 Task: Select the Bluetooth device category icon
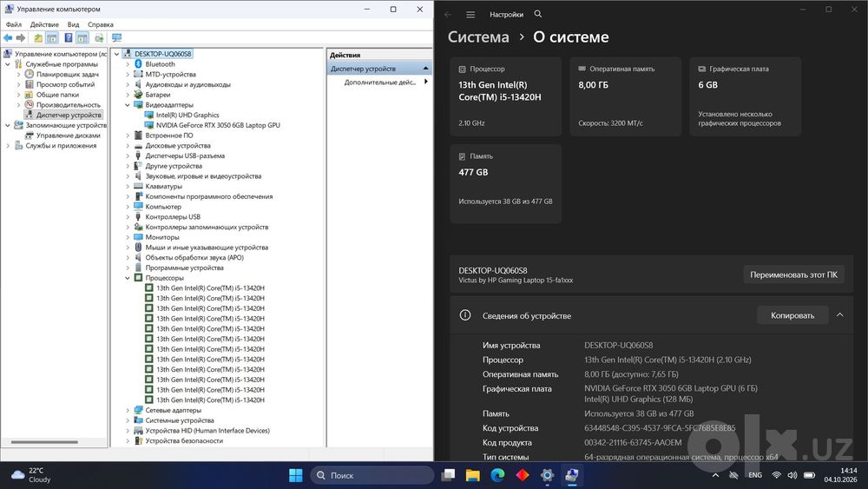(x=138, y=64)
